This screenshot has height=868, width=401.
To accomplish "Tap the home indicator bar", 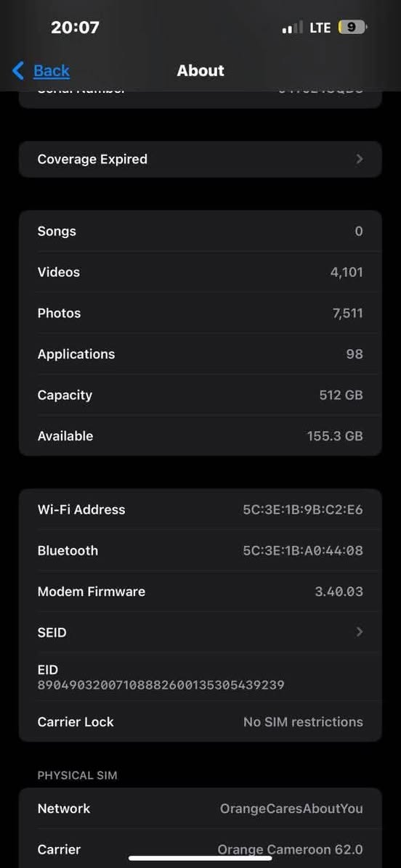I will (x=200, y=858).
